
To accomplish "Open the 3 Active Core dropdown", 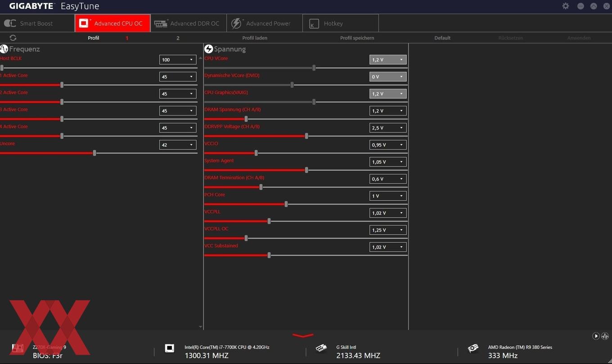I will (178, 111).
